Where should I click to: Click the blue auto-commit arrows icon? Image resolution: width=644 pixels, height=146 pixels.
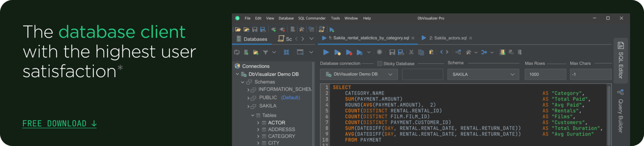484,52
